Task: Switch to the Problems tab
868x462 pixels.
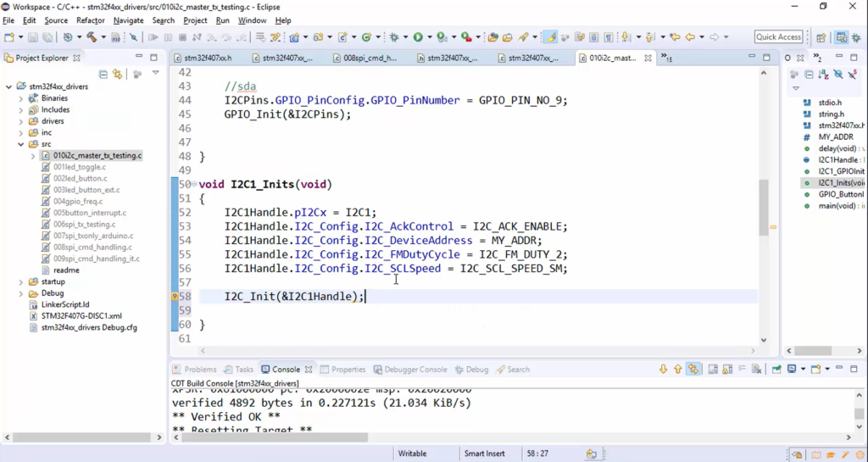Action: click(x=194, y=369)
